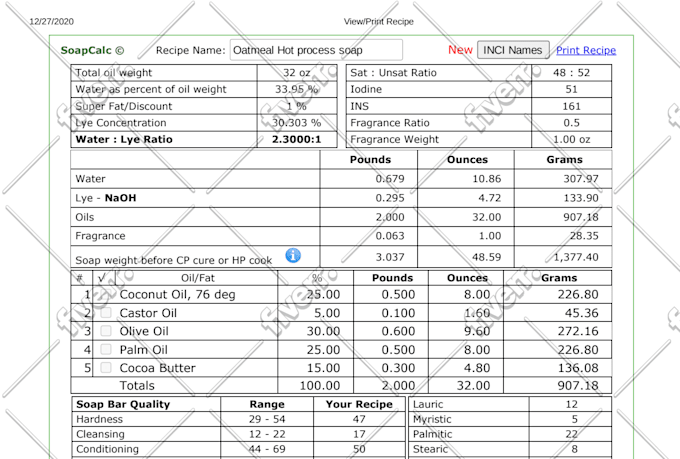Click the Myristic fatty acid label
The image size is (680, 459).
pos(432,419)
